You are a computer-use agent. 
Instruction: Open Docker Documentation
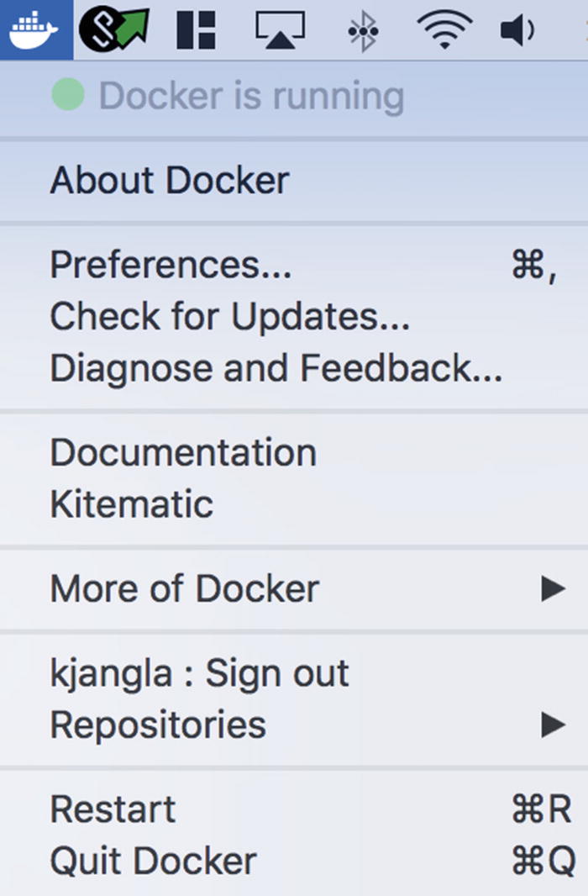pyautogui.click(x=183, y=453)
